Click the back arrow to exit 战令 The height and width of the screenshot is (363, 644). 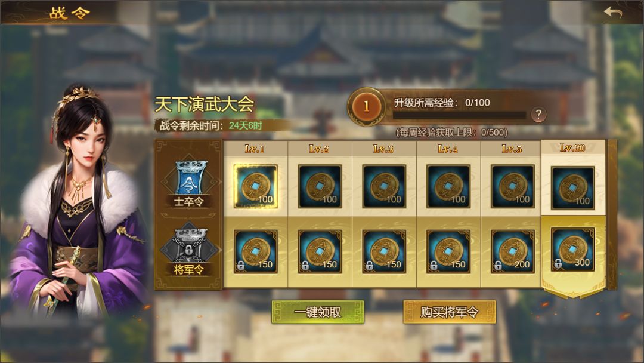(613, 13)
